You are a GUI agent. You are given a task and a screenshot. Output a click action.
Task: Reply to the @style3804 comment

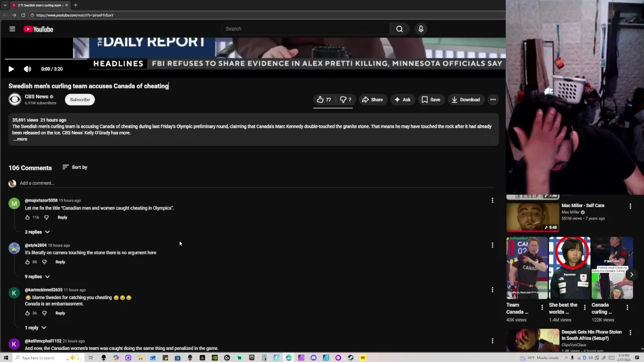point(60,262)
